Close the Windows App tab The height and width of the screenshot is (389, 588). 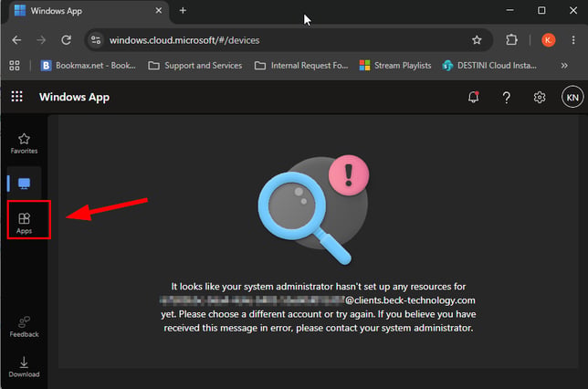(x=159, y=11)
